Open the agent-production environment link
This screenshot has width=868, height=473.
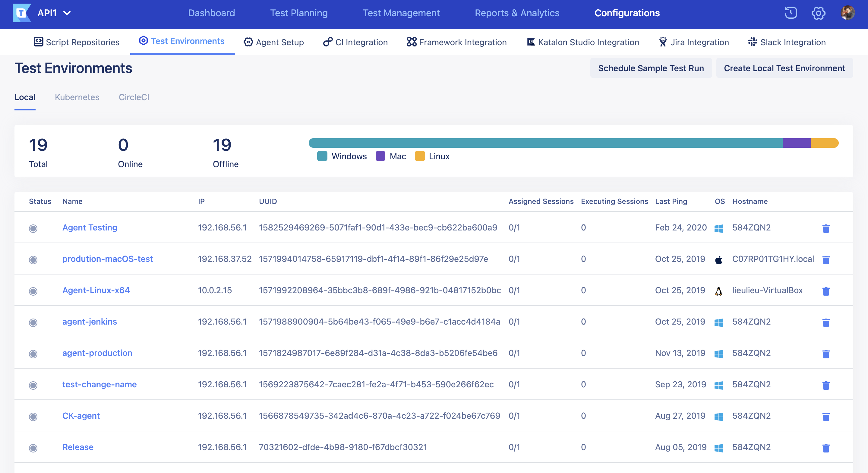(x=97, y=353)
